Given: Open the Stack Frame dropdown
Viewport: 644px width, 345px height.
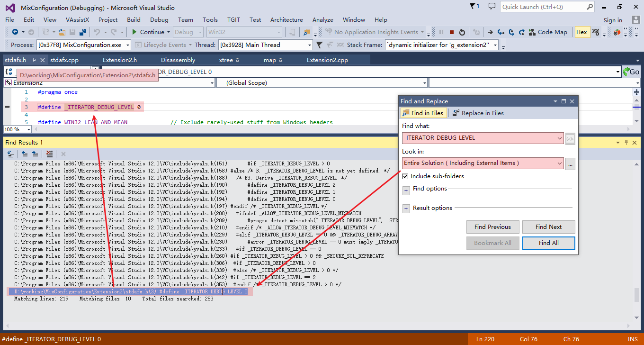Looking at the screenshot, I should (x=496, y=45).
